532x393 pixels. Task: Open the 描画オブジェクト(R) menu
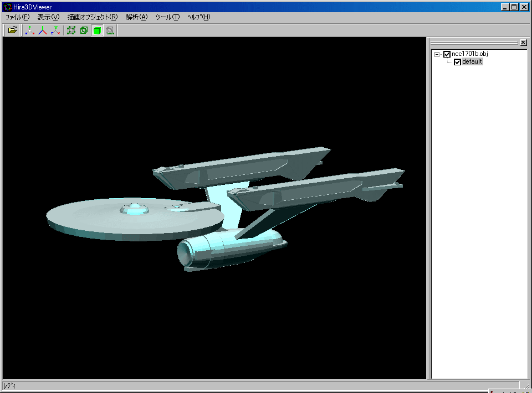[x=93, y=17]
